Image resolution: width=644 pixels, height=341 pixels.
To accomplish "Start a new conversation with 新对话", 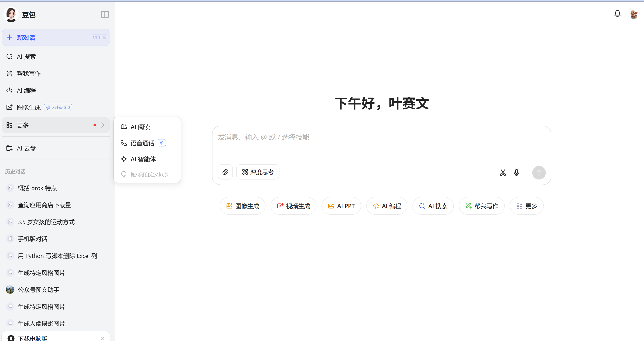I will [x=56, y=38].
